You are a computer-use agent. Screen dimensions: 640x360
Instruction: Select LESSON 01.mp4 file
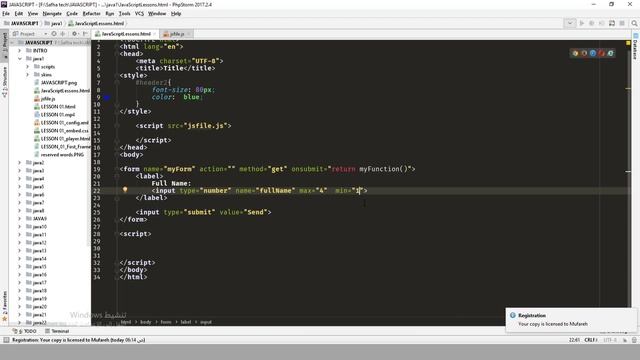tap(58, 115)
